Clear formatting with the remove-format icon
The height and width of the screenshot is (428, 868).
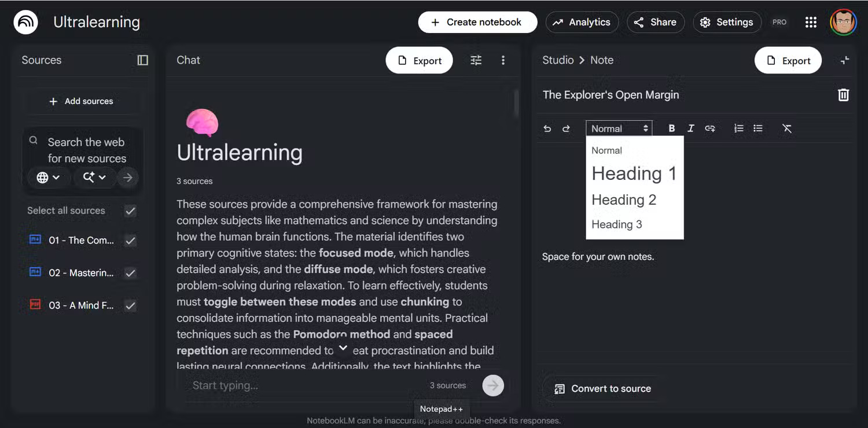(x=787, y=128)
